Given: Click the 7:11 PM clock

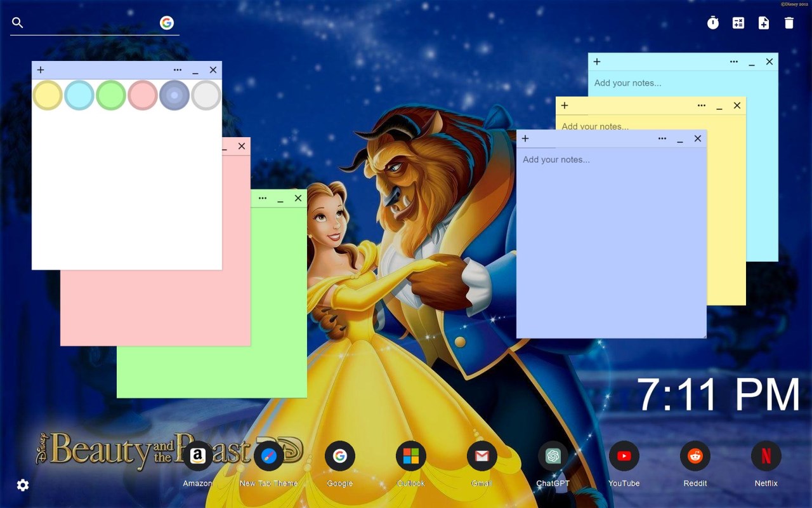Looking at the screenshot, I should [x=718, y=395].
